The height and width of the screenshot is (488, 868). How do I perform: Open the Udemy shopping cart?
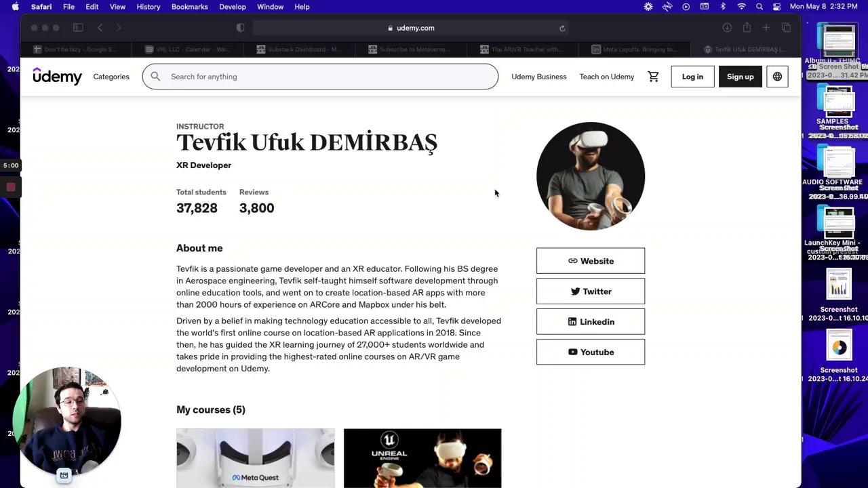(x=653, y=77)
